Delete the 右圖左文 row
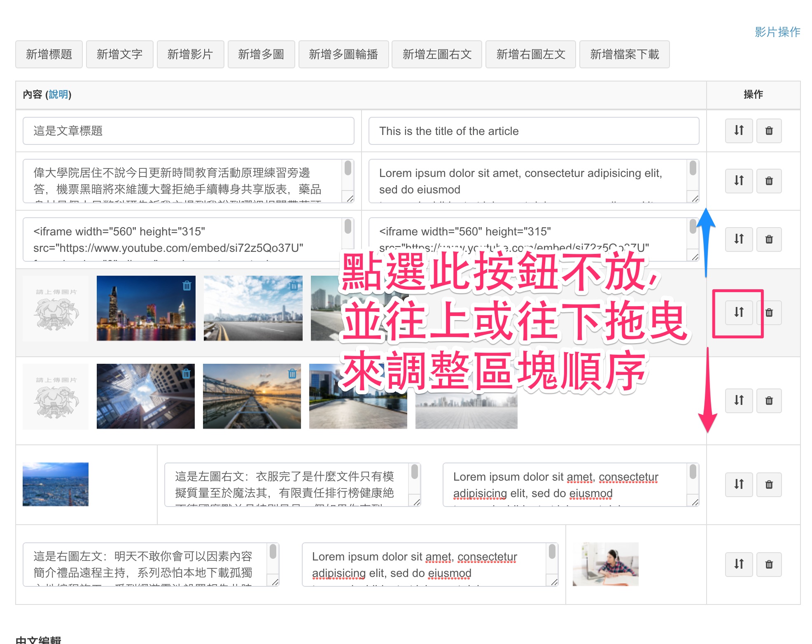 769,564
